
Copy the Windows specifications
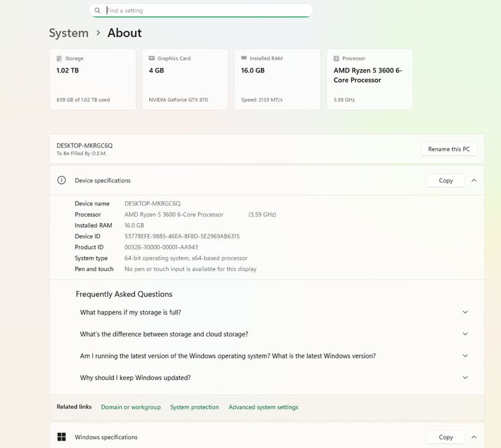pyautogui.click(x=446, y=437)
